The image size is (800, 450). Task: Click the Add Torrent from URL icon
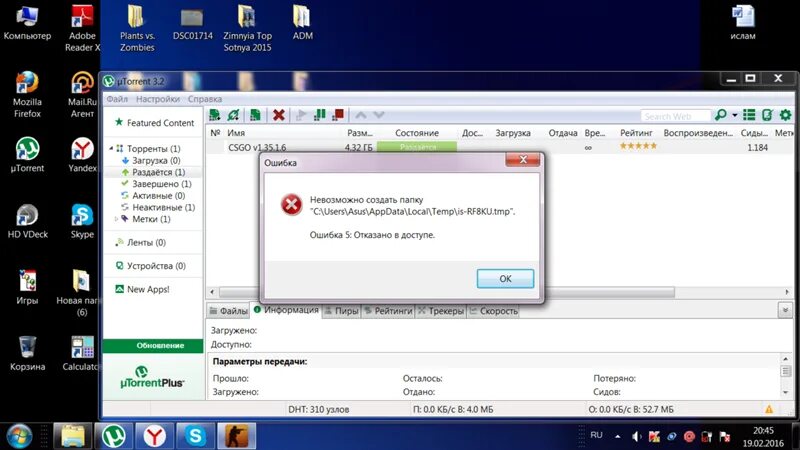coord(234,115)
